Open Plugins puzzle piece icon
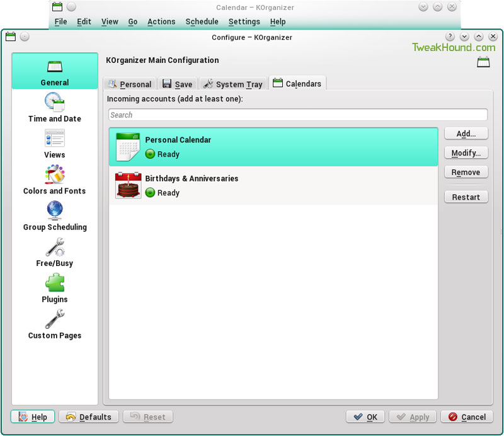504x436 pixels. (55, 283)
